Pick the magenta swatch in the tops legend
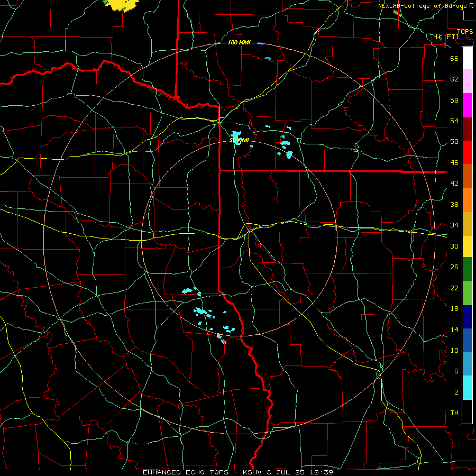 pos(467,105)
